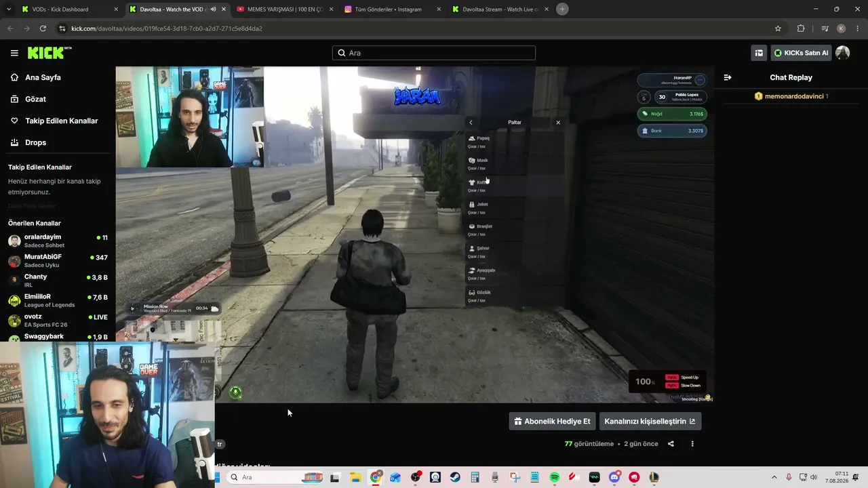Click the KICK logo
This screenshot has height=488, width=868.
pyautogui.click(x=49, y=53)
